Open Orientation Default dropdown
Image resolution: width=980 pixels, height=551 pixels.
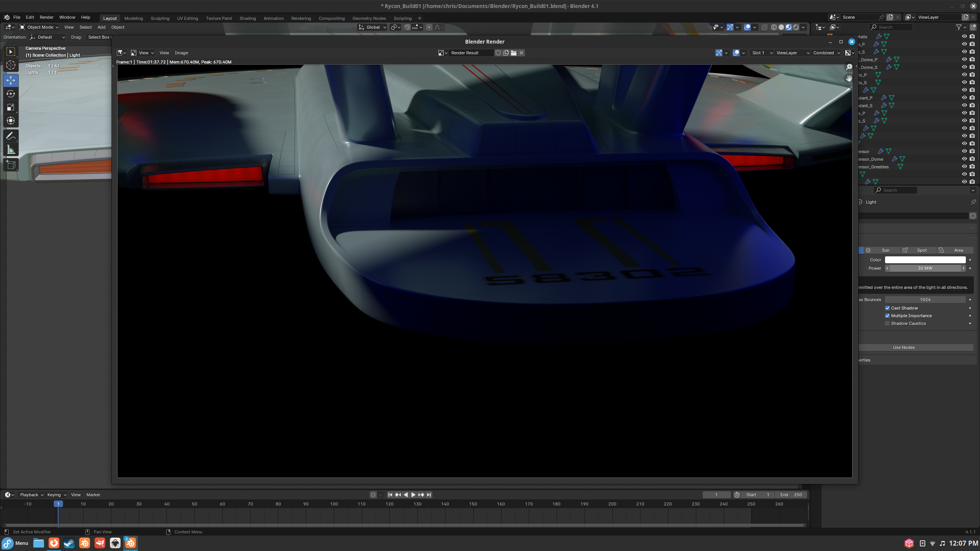click(47, 37)
